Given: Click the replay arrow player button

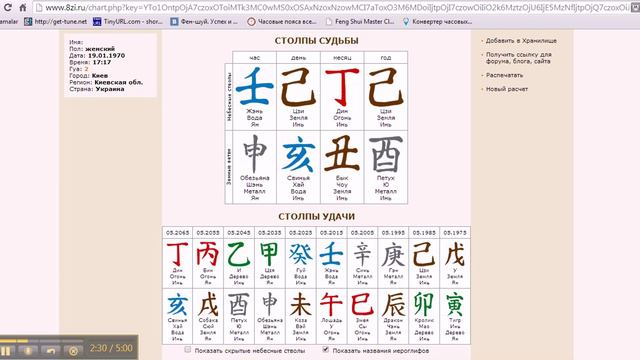Looking at the screenshot, I should click(51, 351).
